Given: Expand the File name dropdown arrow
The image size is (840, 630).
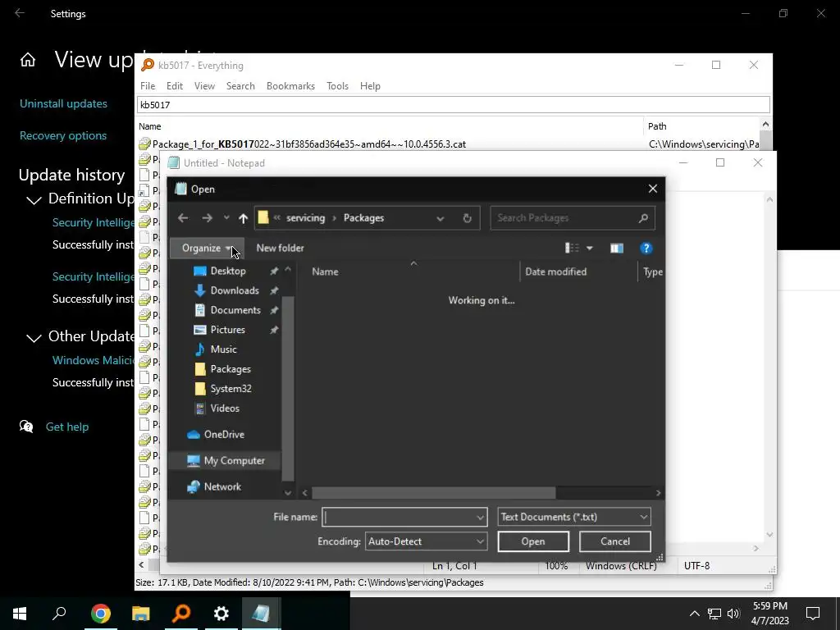Looking at the screenshot, I should click(481, 517).
